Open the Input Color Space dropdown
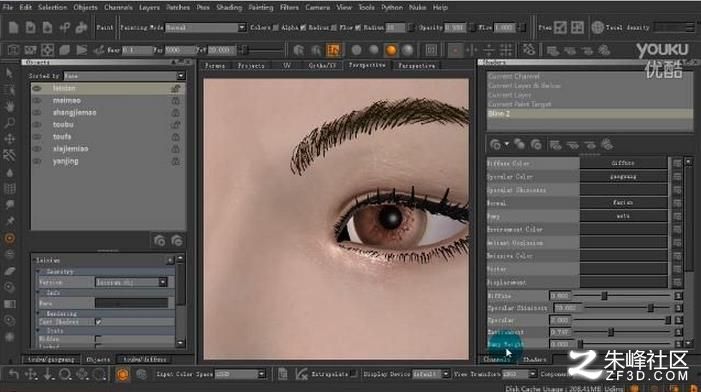This screenshot has height=392, width=701. click(240, 374)
